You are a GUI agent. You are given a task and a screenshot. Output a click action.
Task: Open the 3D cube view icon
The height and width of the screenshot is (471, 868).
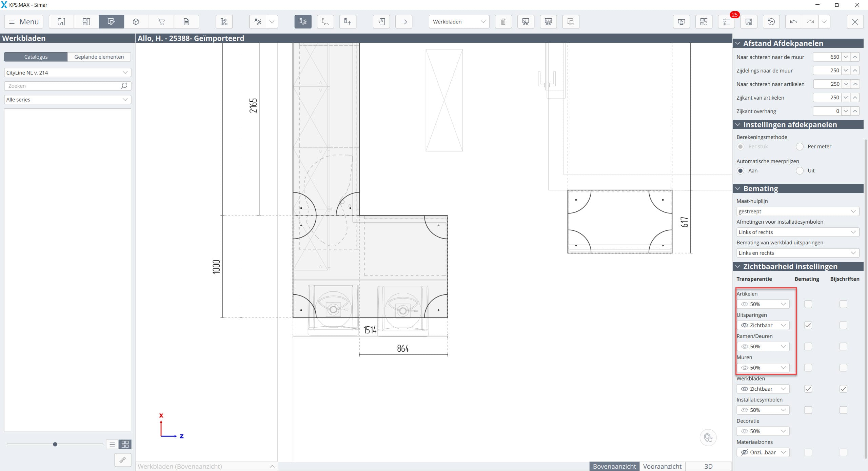[x=136, y=22]
